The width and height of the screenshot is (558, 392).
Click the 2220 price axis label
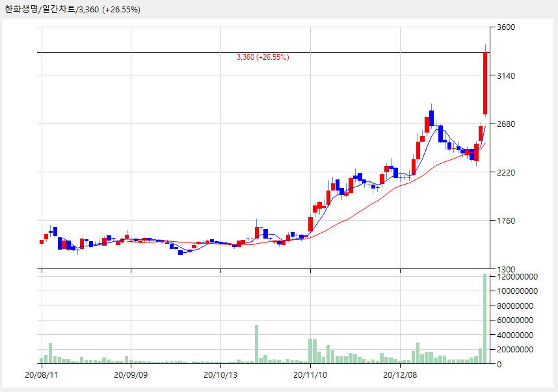click(506, 172)
